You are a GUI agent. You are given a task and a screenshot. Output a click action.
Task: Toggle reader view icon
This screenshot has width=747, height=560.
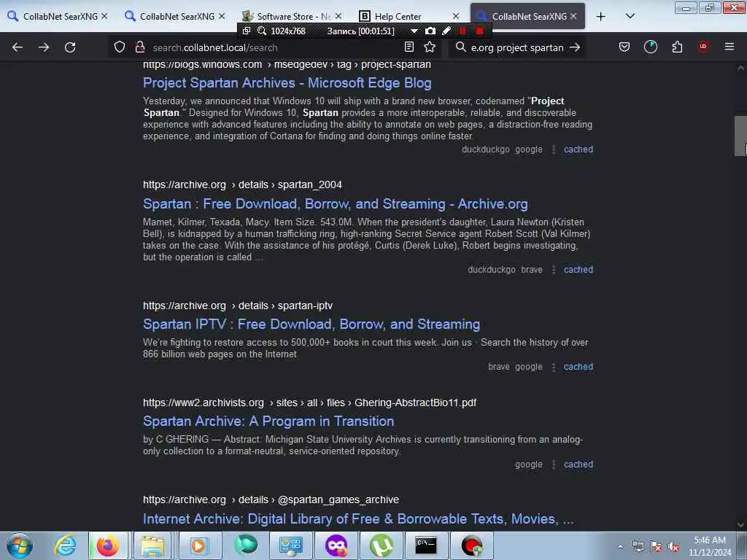pos(409,47)
